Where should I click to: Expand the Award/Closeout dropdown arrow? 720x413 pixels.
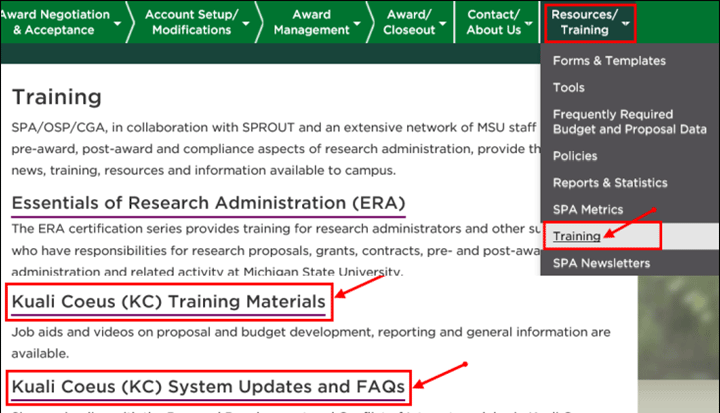[443, 23]
